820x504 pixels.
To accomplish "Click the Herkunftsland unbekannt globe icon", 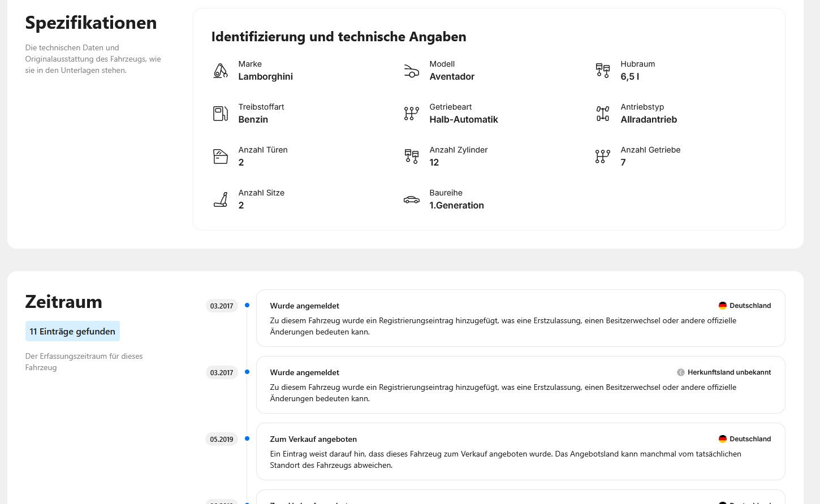I will point(681,372).
